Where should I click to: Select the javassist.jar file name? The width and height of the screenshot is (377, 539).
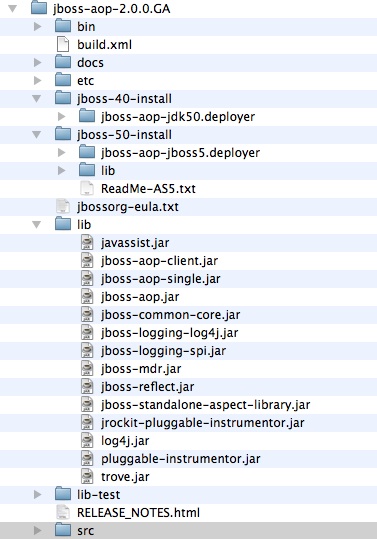coord(135,243)
